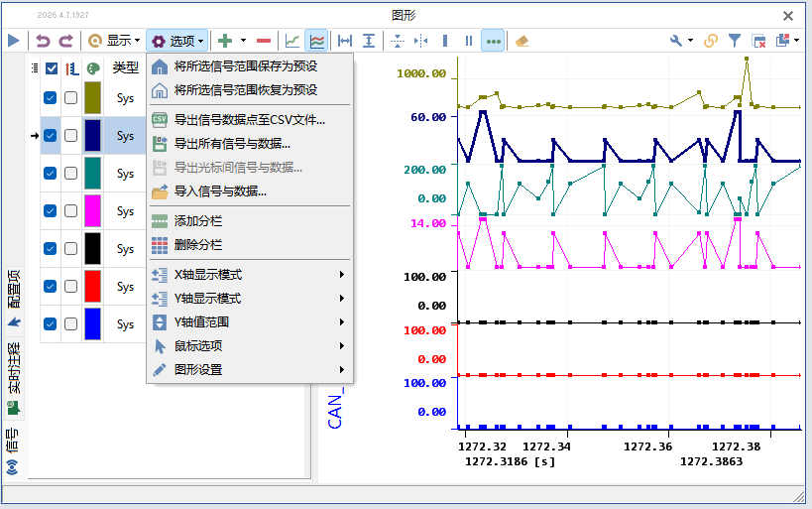The image size is (812, 509).
Task: Click the fit horizontal width icon
Action: click(345, 41)
